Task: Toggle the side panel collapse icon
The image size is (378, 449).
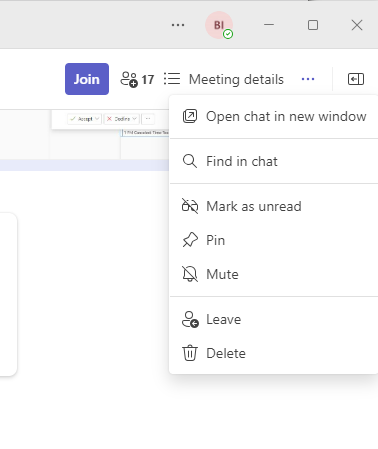Action: pos(356,79)
